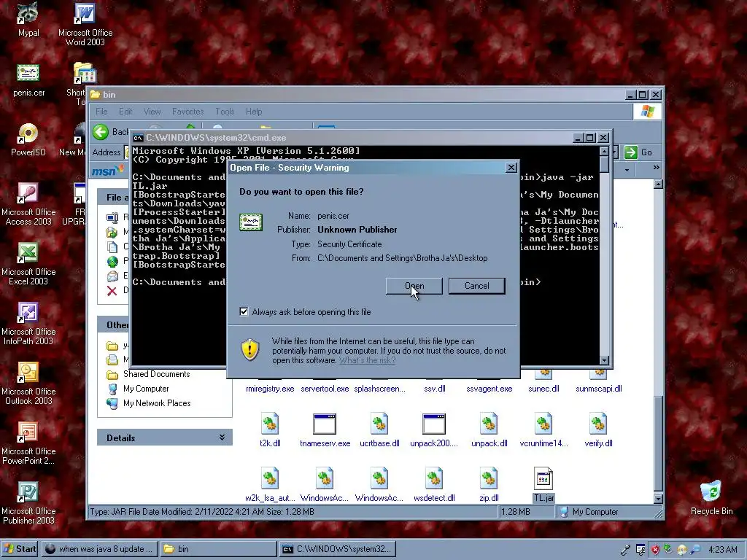The image size is (747, 560).
Task: Open the Edit menu in bin window
Action: (x=125, y=112)
